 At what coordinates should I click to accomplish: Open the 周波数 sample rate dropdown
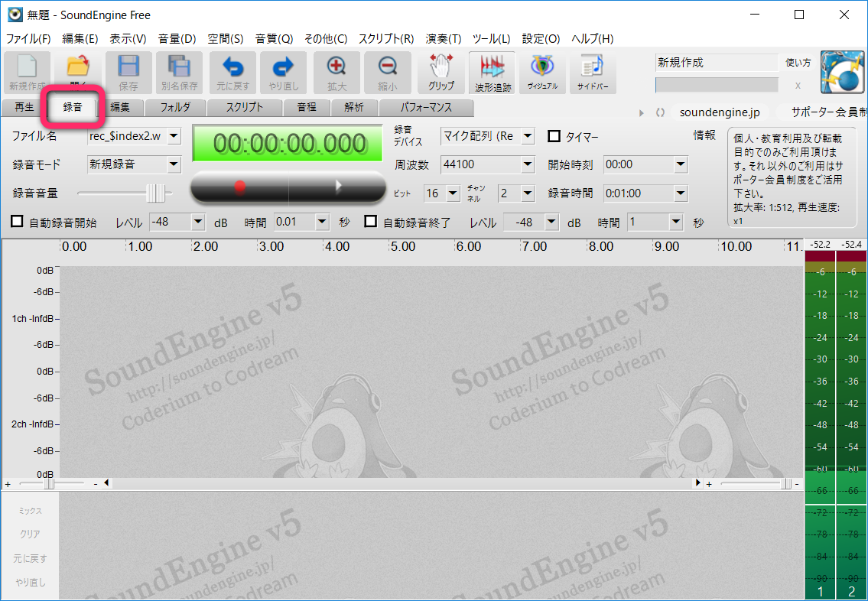527,164
